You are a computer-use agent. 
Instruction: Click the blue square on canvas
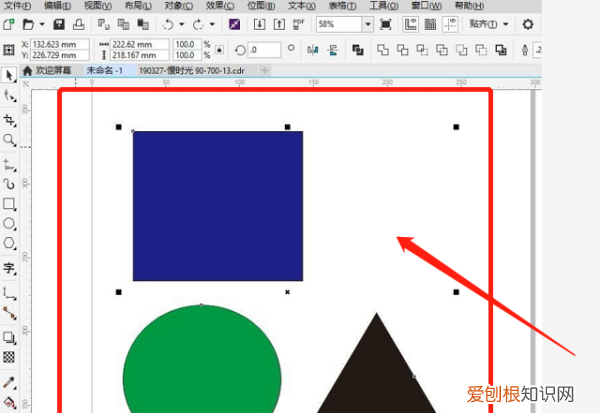217,205
